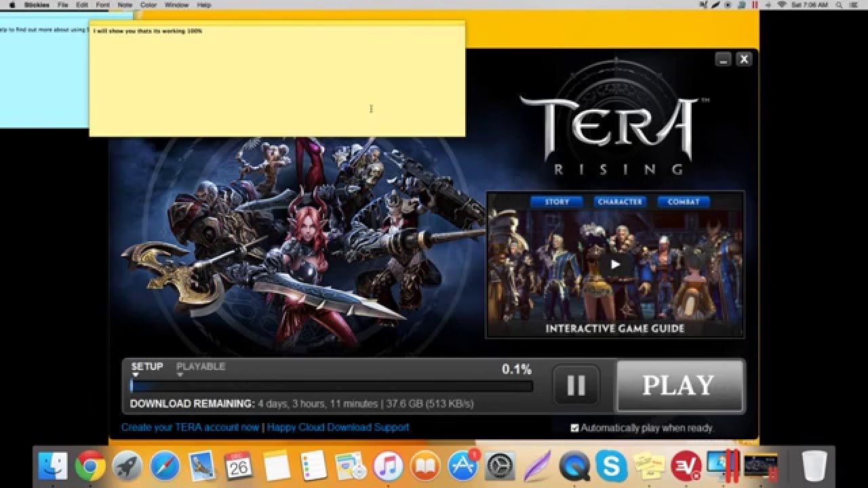Open the Apple menu
This screenshot has height=488, width=868.
pyautogui.click(x=12, y=5)
